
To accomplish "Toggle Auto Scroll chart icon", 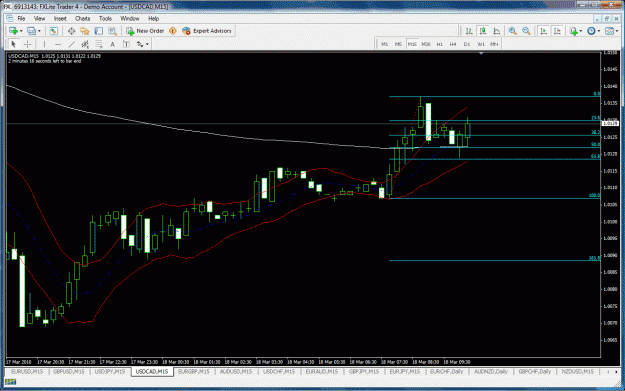I will (x=543, y=31).
